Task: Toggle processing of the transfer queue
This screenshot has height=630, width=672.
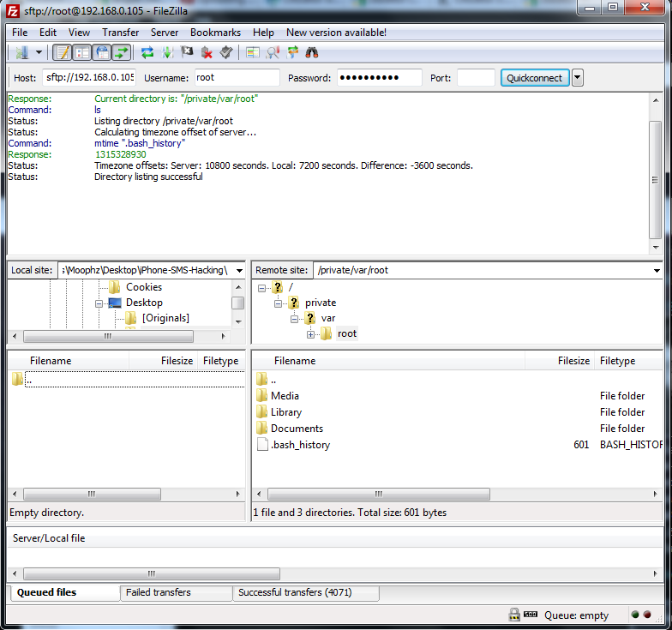Action: coord(168,53)
